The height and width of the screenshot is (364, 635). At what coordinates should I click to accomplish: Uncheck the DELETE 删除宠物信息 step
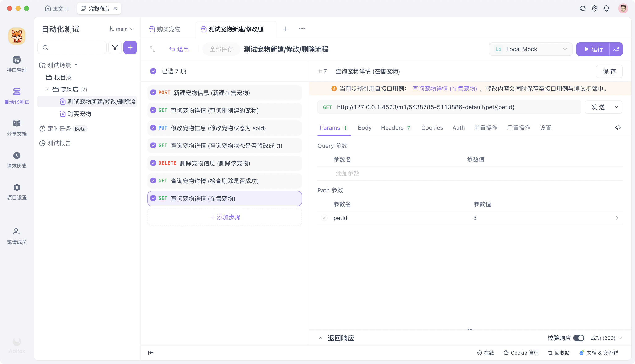[x=153, y=163]
